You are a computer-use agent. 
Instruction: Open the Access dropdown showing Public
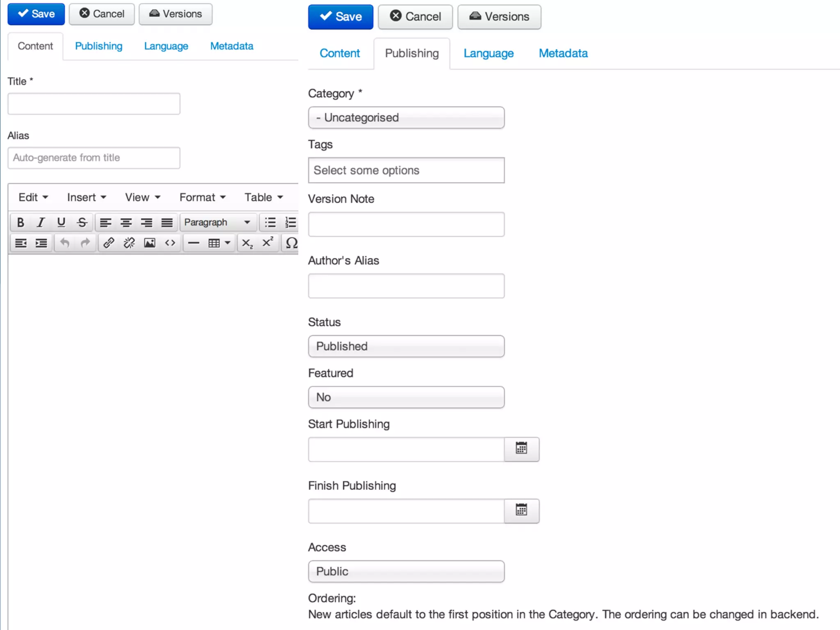[x=406, y=571]
